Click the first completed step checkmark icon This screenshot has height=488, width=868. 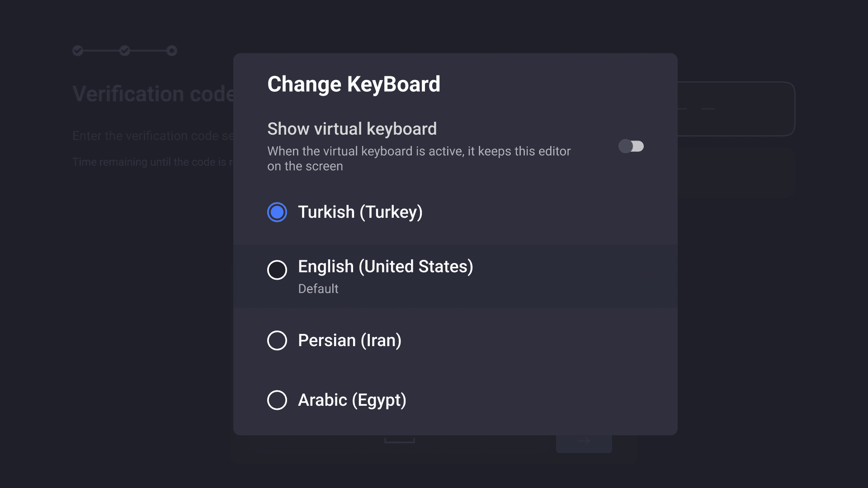click(78, 51)
